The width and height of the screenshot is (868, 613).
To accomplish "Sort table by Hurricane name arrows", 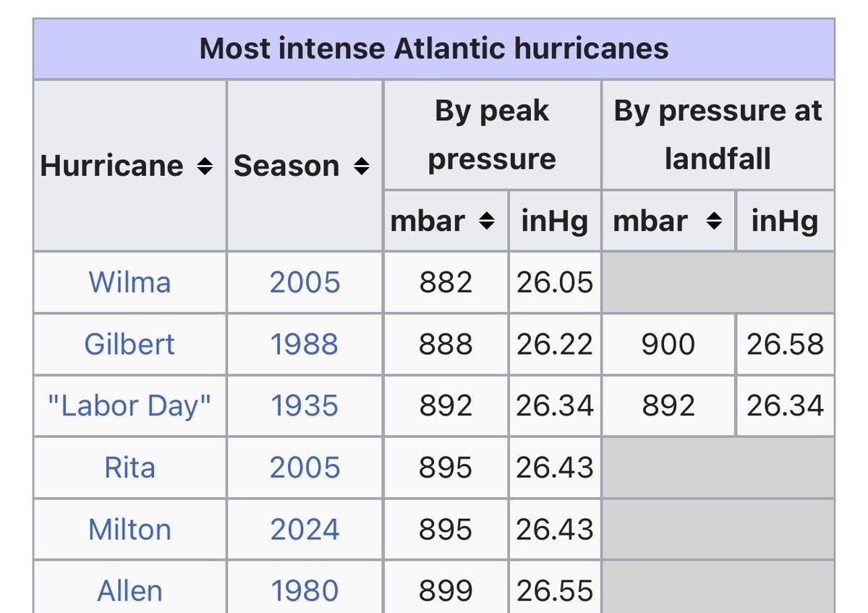I will point(205,166).
